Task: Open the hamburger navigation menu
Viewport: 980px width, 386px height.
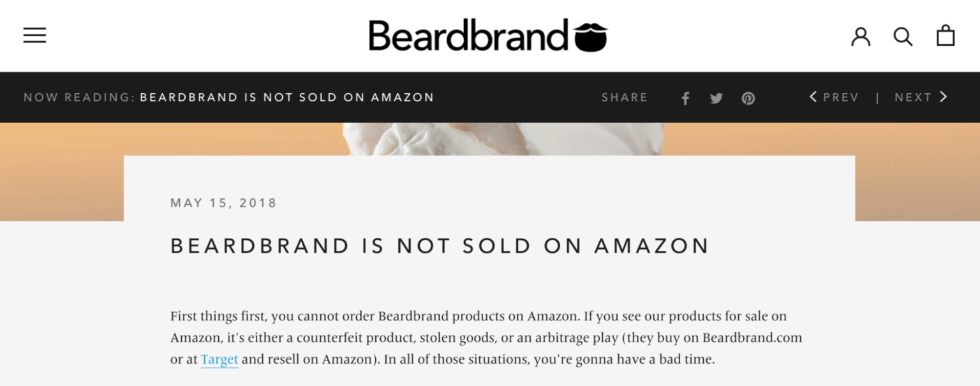Action: pos(34,35)
